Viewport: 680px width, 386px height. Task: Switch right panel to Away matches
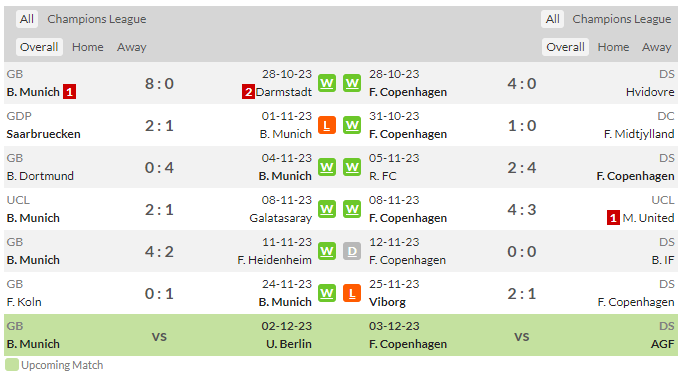(656, 47)
